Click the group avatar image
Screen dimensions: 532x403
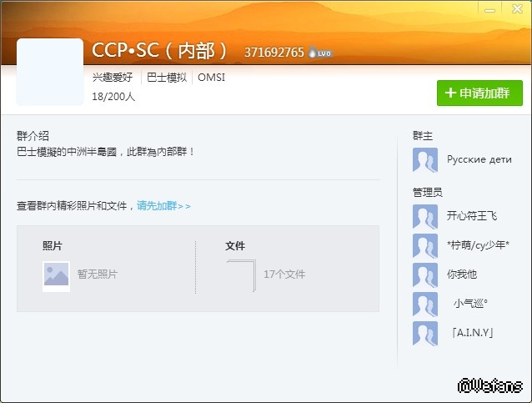[x=50, y=72]
